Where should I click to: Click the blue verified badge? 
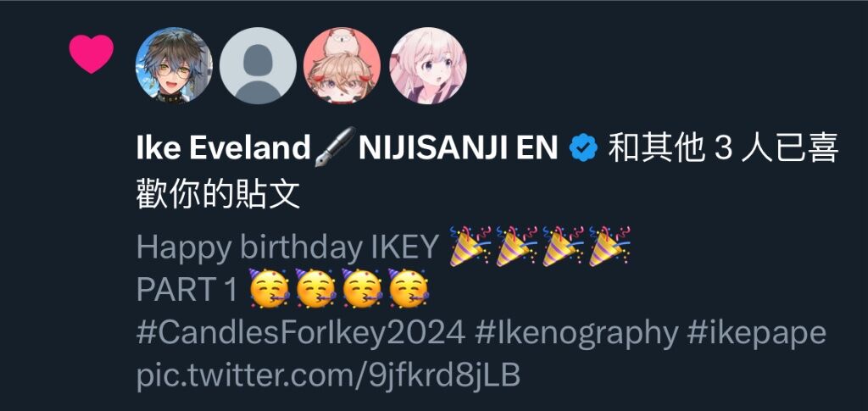pyautogui.click(x=585, y=148)
